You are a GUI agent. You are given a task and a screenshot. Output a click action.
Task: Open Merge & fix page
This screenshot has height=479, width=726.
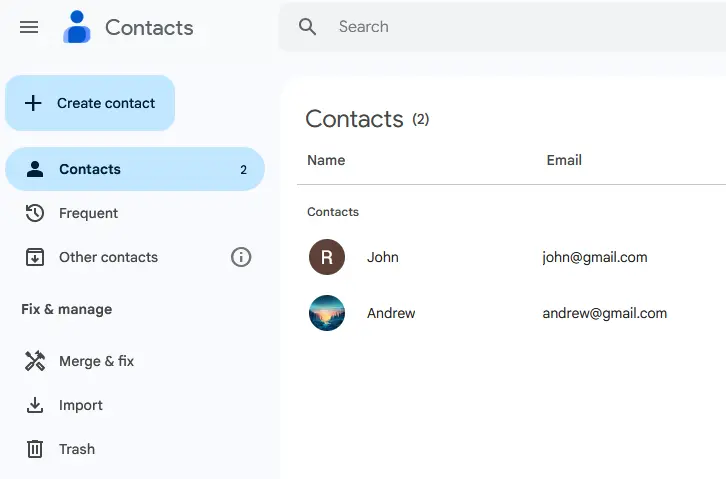pyautogui.click(x=96, y=361)
